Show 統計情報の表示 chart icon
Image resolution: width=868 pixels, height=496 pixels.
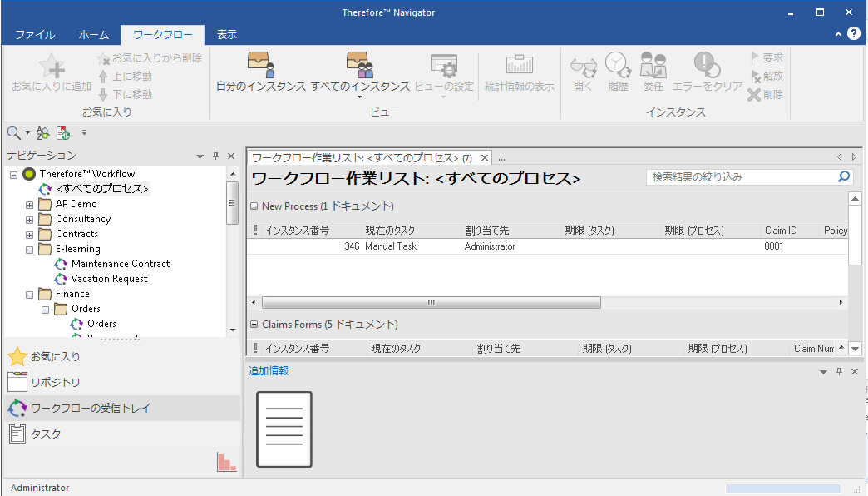pyautogui.click(x=520, y=66)
